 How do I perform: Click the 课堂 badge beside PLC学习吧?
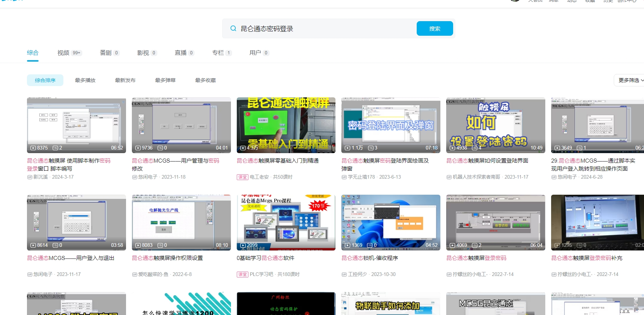click(x=242, y=275)
